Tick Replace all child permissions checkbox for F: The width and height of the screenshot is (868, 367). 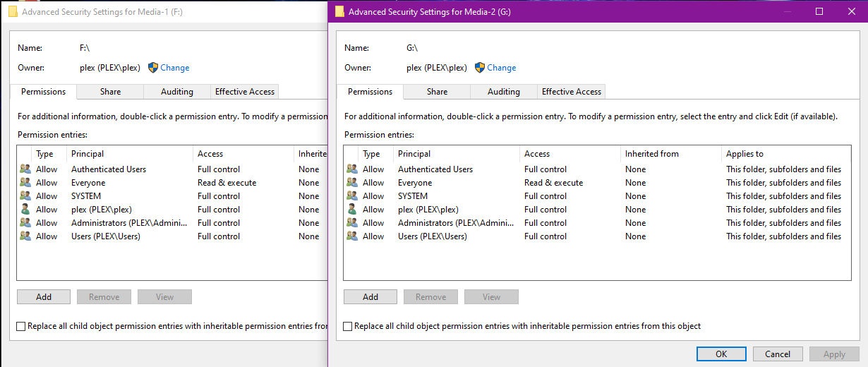click(x=20, y=326)
